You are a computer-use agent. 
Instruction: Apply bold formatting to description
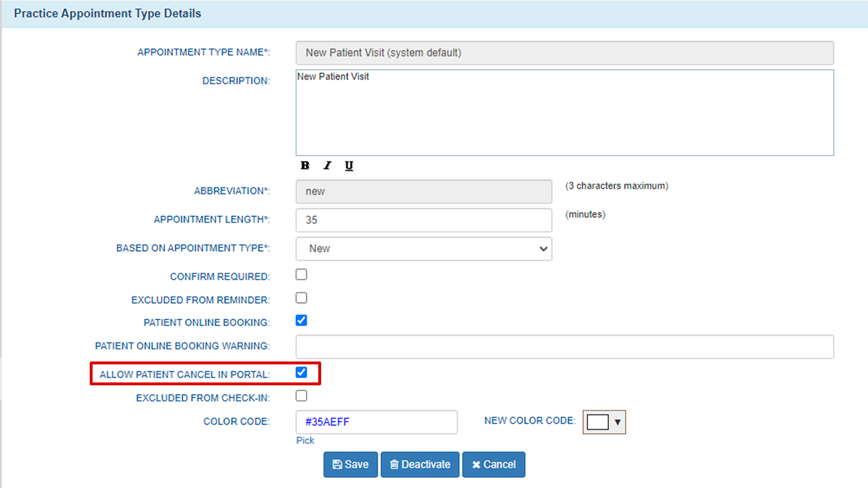click(x=305, y=166)
